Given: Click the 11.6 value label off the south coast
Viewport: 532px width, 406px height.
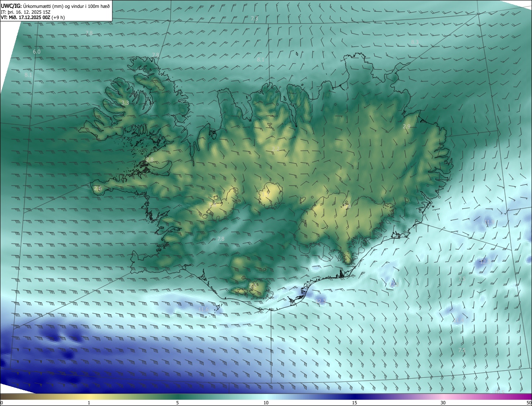Looking at the screenshot, I should click(x=204, y=309).
